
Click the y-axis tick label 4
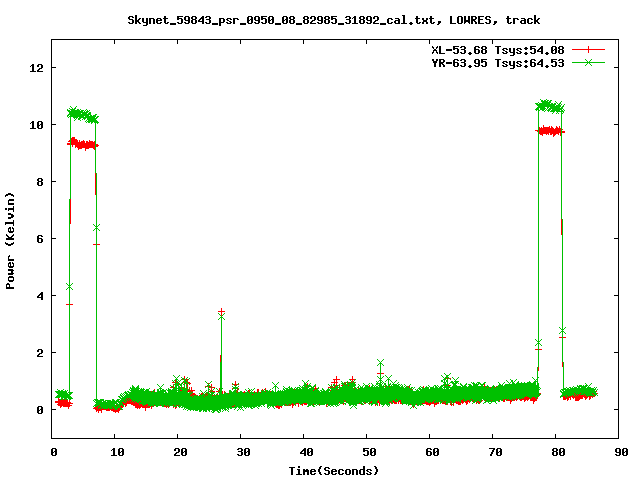[40, 296]
